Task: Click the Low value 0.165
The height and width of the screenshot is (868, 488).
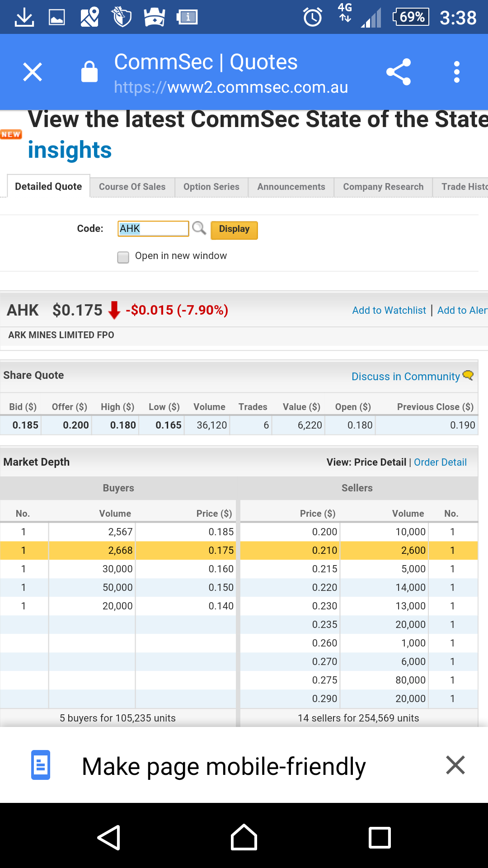Action: pos(169,425)
